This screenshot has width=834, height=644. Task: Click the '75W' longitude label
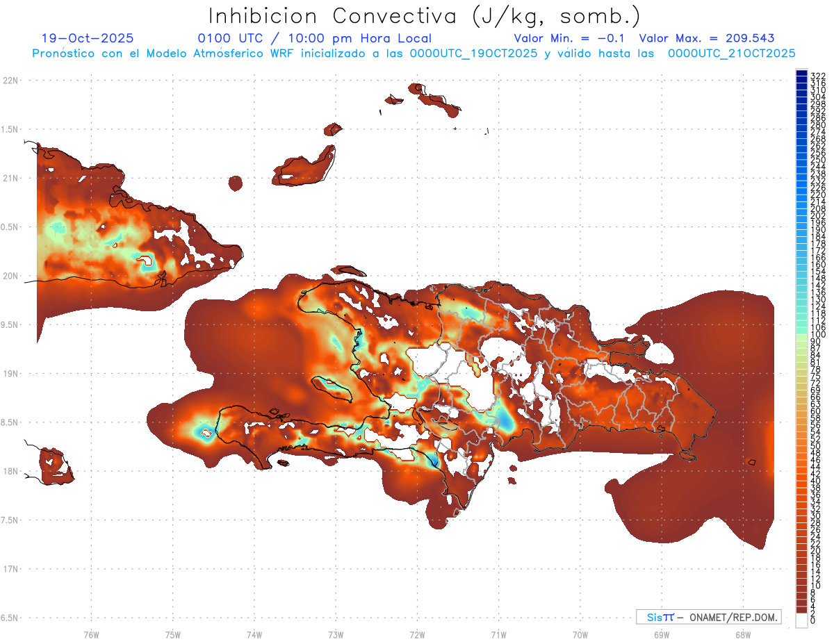click(x=173, y=634)
